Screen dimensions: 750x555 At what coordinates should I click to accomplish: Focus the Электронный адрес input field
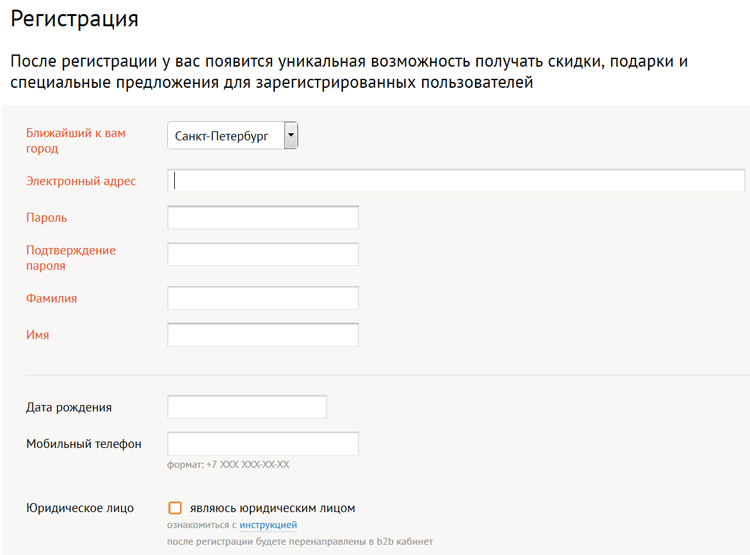coord(456,181)
